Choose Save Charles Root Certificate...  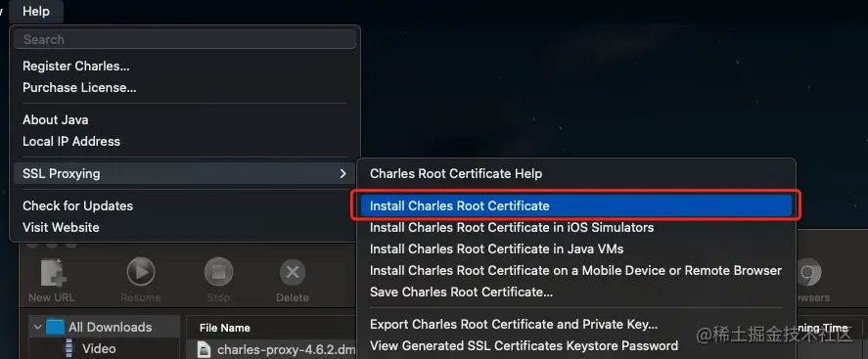[576, 292]
